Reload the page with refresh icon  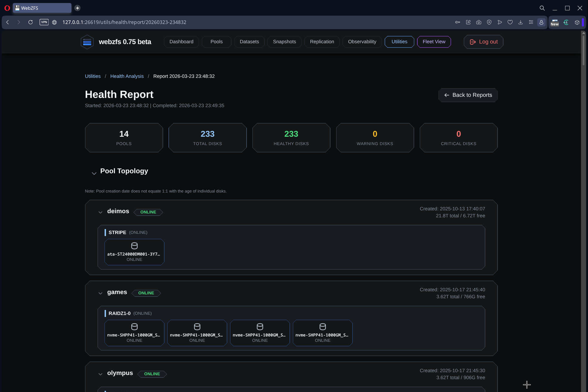[x=30, y=22]
